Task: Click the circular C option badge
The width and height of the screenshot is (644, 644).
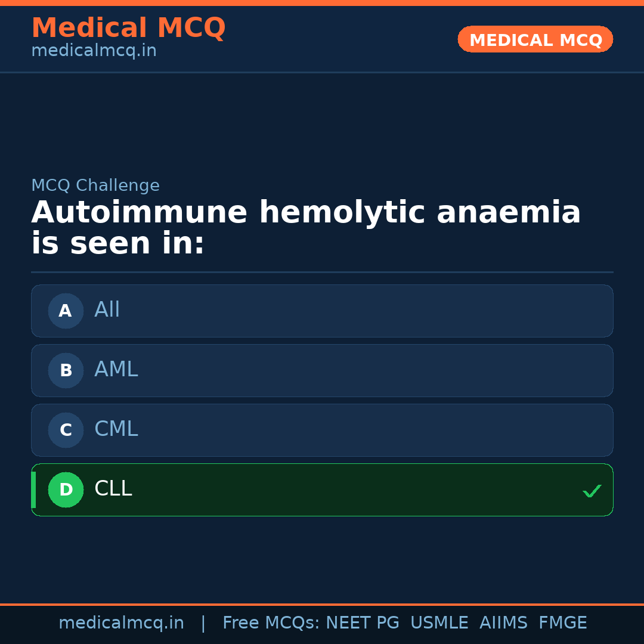Action: click(66, 430)
